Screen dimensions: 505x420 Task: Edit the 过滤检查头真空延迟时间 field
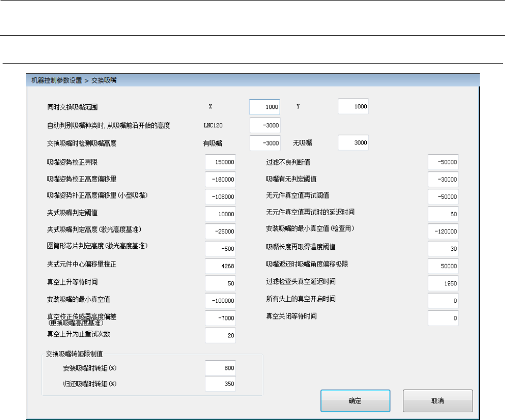pos(443,283)
